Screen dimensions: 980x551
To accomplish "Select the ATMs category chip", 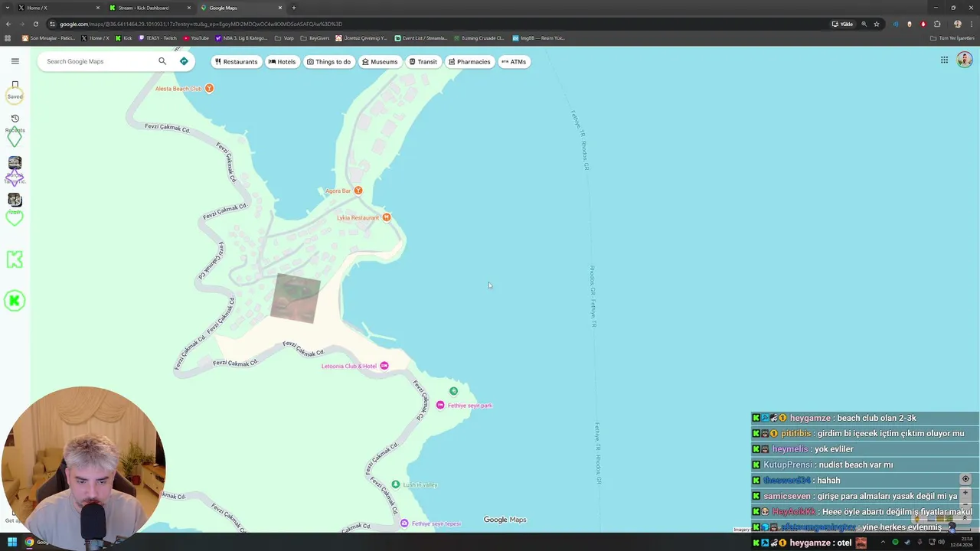I will (514, 62).
